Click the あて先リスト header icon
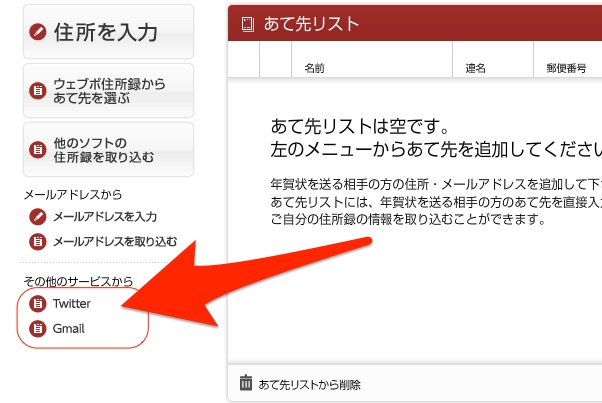602x403 pixels. pos(248,24)
